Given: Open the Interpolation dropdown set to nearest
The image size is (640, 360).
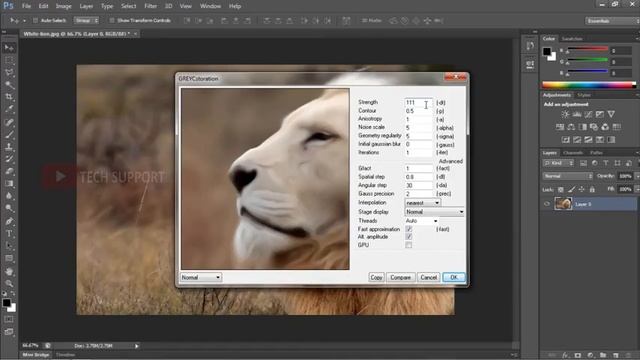Looking at the screenshot, I should (422, 203).
